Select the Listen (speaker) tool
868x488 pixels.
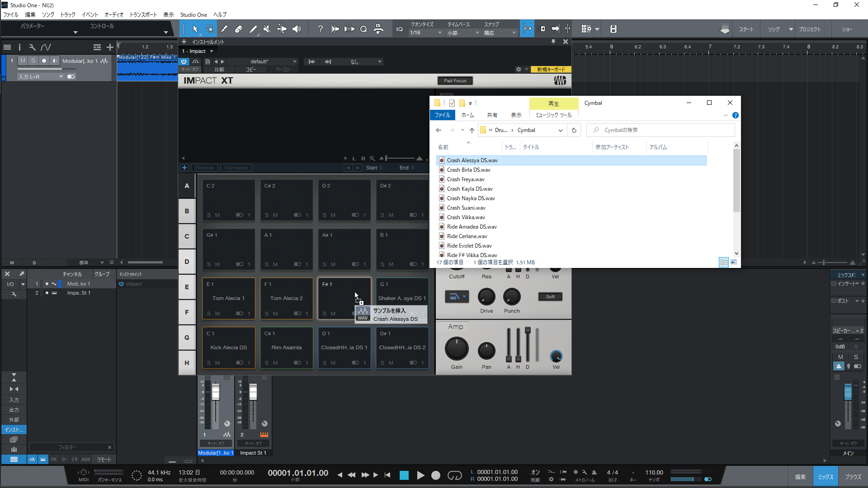[297, 29]
